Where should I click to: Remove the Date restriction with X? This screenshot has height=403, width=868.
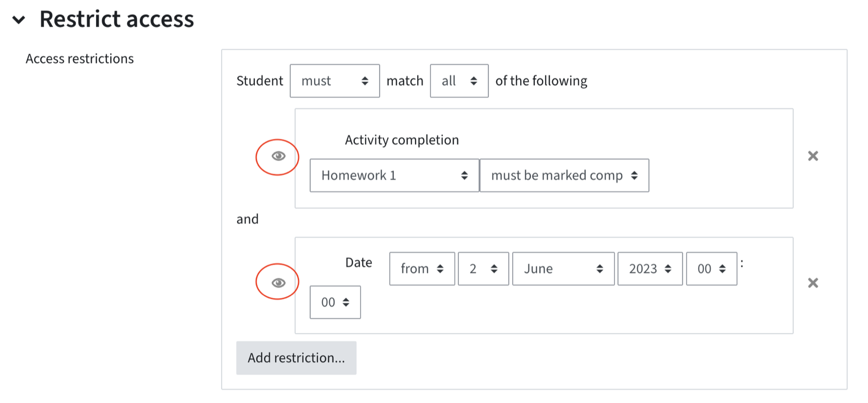pos(813,283)
